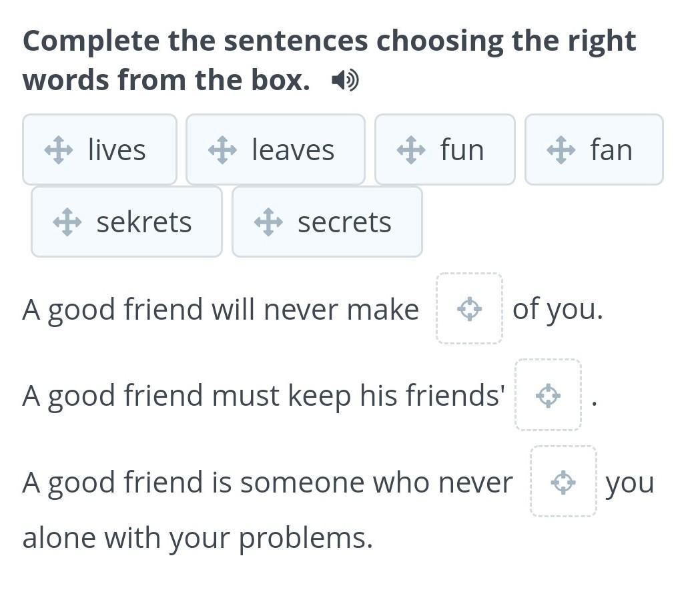Click the text 'alone with your problems.'
Image resolution: width=700 pixels, height=604 pixels.
198,538
